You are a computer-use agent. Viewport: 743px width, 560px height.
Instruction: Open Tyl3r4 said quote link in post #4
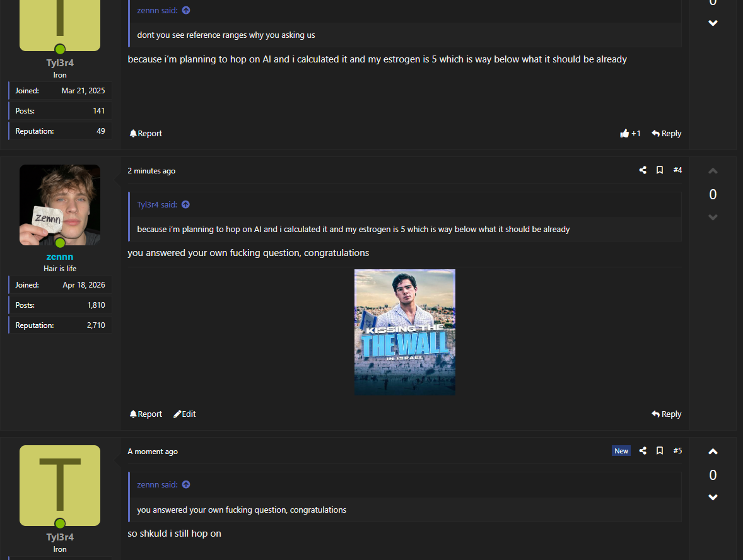point(157,205)
